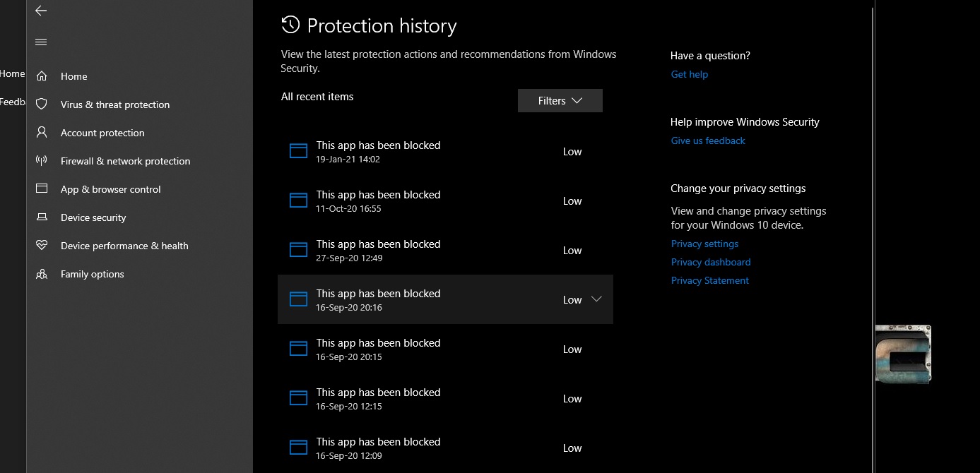Click the Give us feedback link

(x=708, y=140)
